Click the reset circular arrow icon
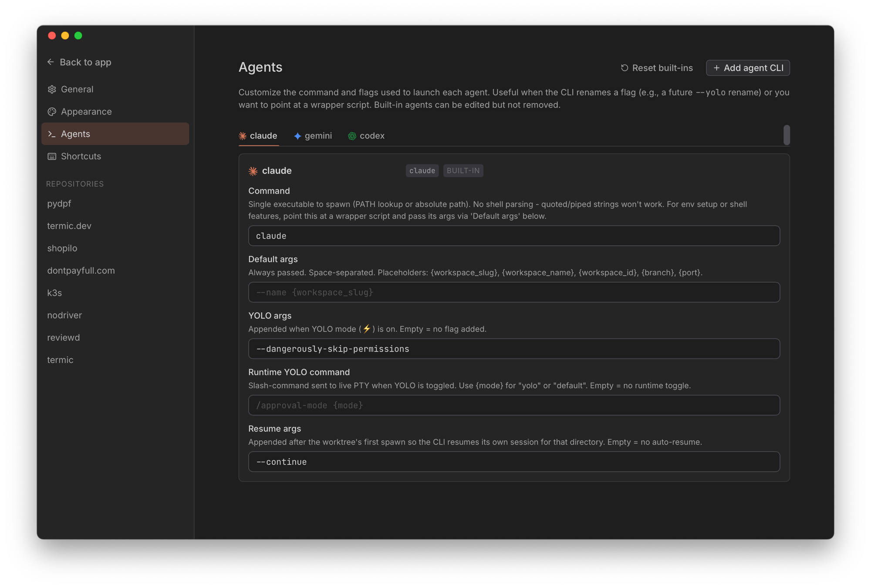 pyautogui.click(x=625, y=68)
